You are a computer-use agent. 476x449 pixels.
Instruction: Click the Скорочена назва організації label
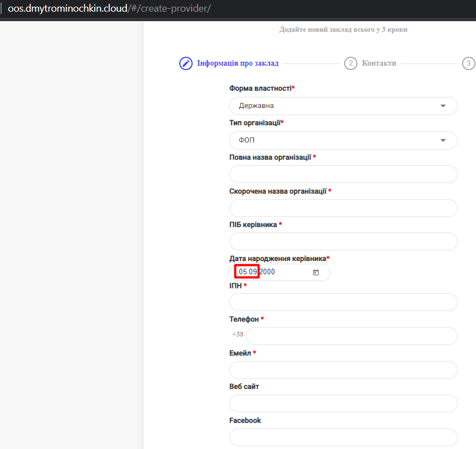[x=280, y=191]
